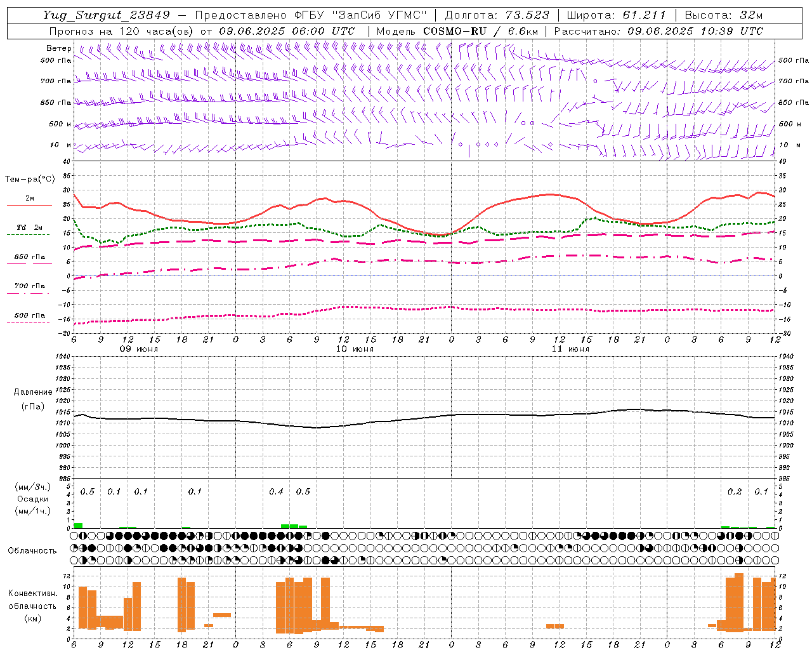The image size is (812, 650).
Task: Click the forecast start time 09.06.2025 06:00 UTC
Action: pos(287,31)
